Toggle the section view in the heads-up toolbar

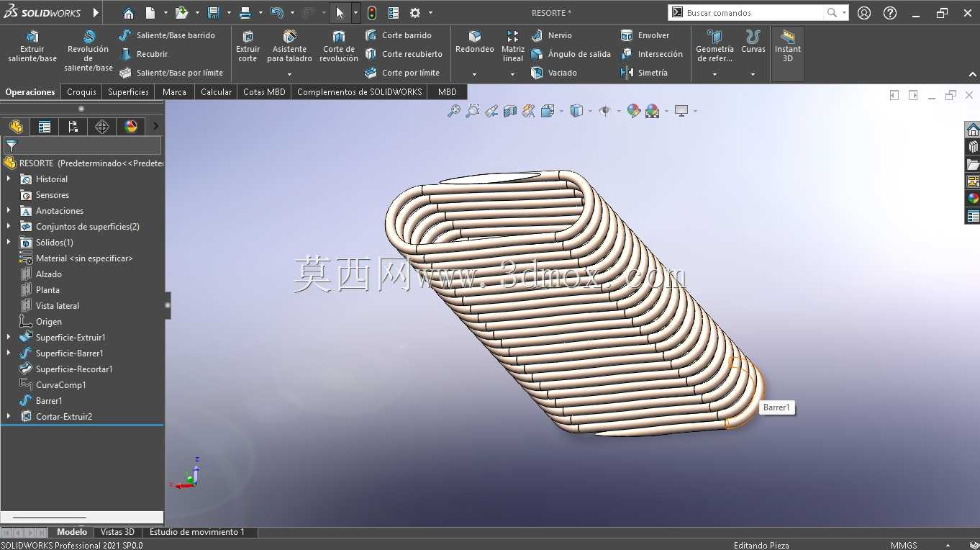click(510, 111)
